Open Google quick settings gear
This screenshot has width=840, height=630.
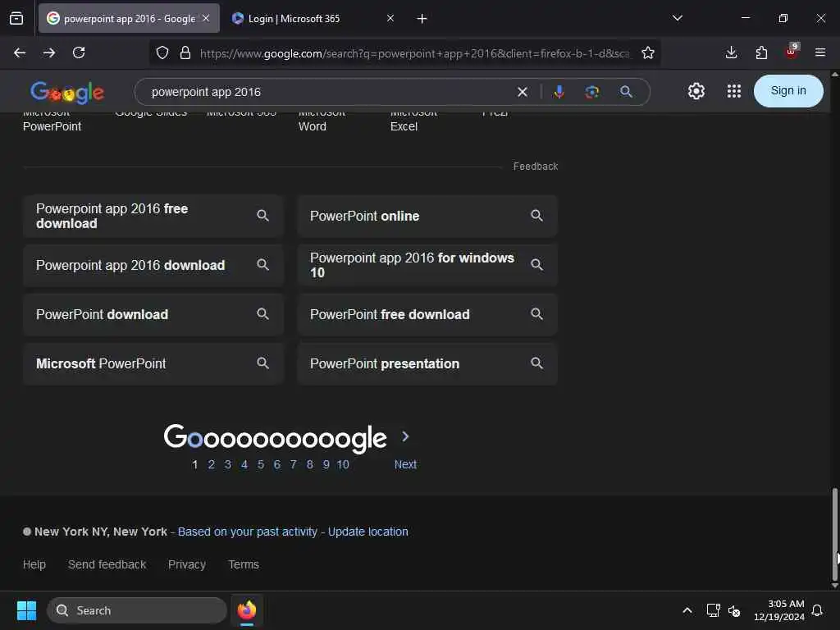click(x=696, y=91)
